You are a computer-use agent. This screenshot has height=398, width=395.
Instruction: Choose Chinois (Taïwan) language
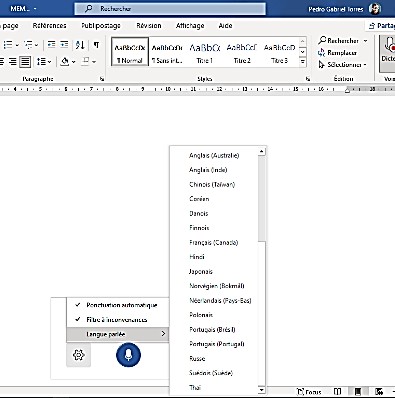[212, 184]
